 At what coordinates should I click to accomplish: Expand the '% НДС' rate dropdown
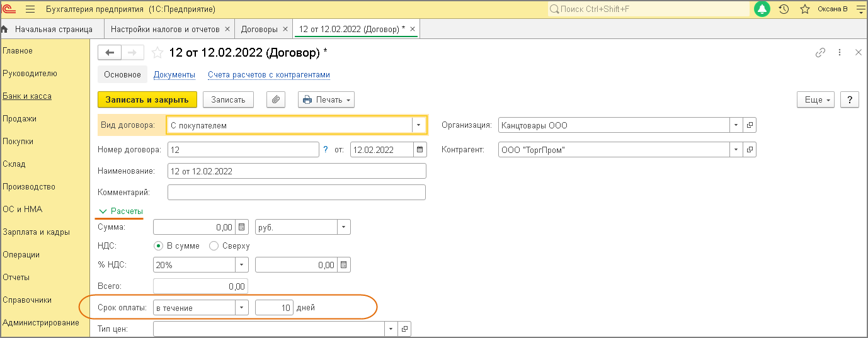pos(242,265)
